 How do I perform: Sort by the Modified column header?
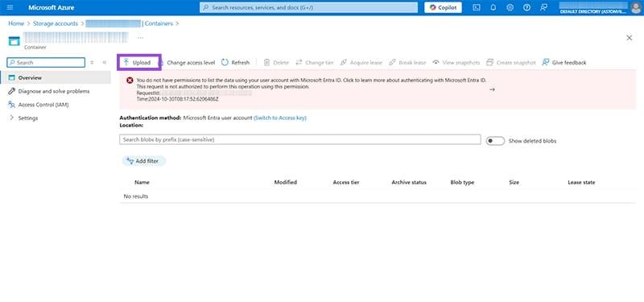pos(286,183)
